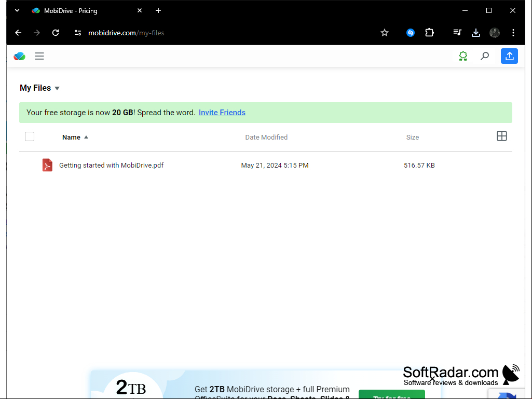Screen dimensions: 532x399
Task: Click the blue upload button
Action: coord(509,56)
